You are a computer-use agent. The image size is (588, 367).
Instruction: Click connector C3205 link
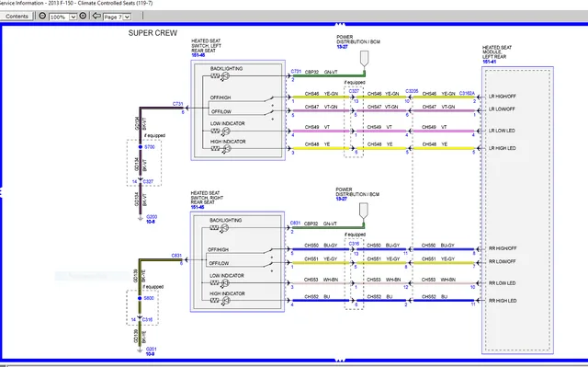(412, 91)
